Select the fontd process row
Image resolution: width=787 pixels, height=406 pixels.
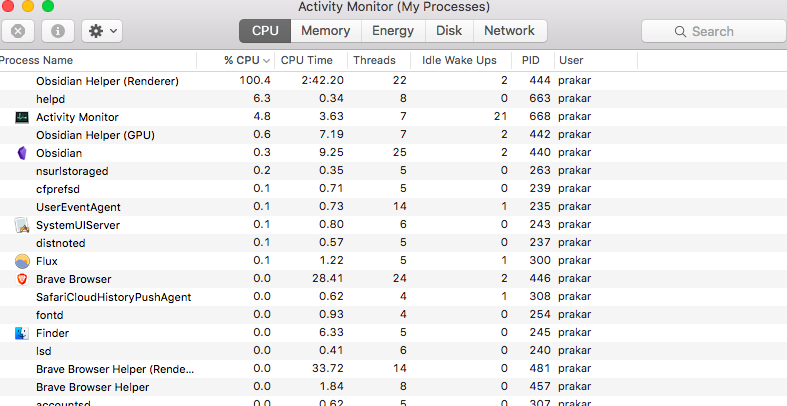tap(394, 315)
